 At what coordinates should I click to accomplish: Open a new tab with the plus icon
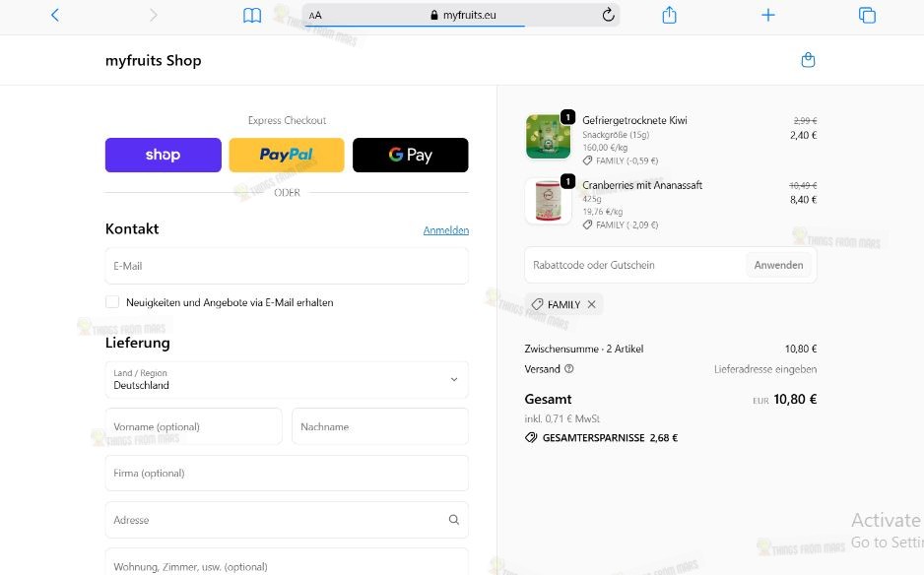pos(767,15)
